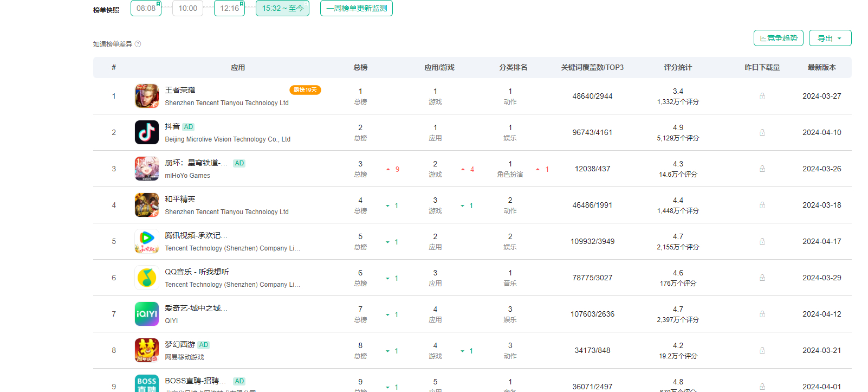868x392 pixels.
Task: Click lock icon in 梦幻西游 row
Action: pos(762,350)
